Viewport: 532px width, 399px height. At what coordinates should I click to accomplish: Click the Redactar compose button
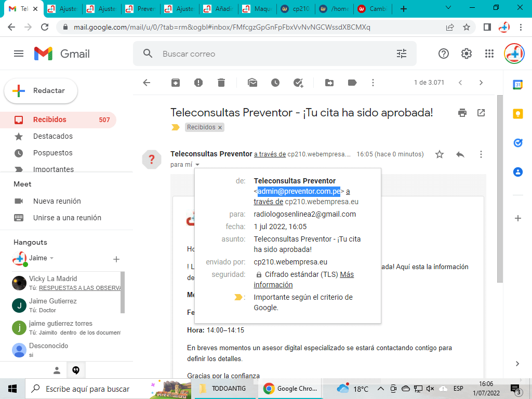coord(41,90)
